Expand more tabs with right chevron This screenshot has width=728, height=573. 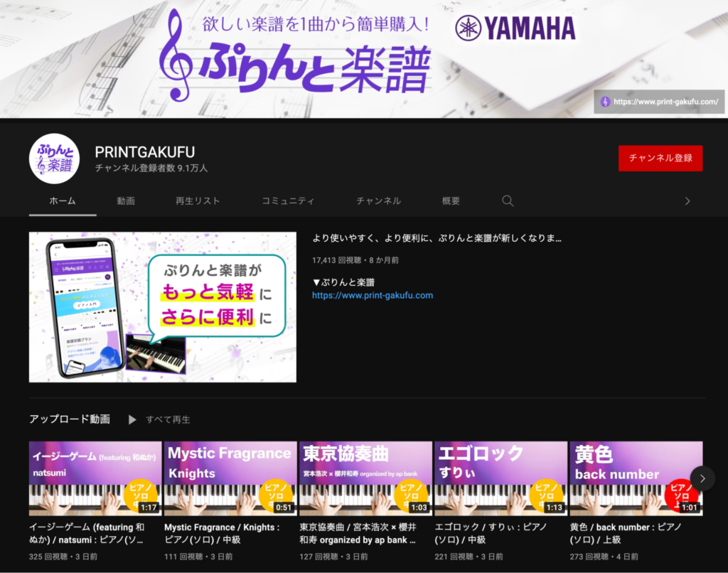(687, 201)
